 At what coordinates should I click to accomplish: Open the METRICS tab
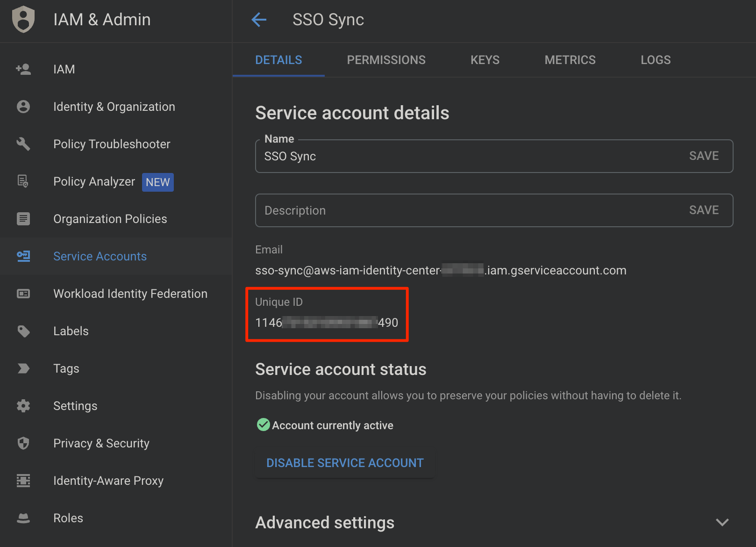point(570,60)
